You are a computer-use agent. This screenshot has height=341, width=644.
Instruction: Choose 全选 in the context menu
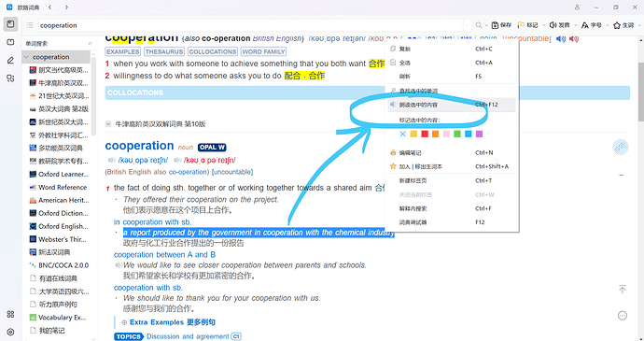click(452, 63)
